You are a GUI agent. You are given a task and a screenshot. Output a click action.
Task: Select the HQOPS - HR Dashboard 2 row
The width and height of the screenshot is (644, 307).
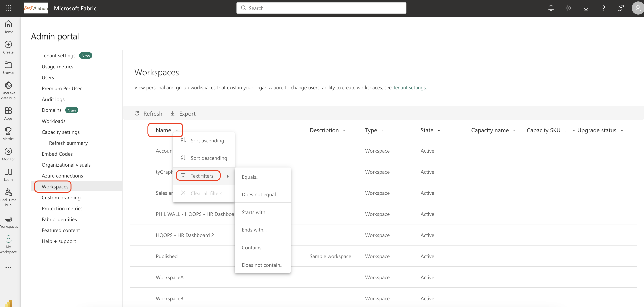click(383, 235)
